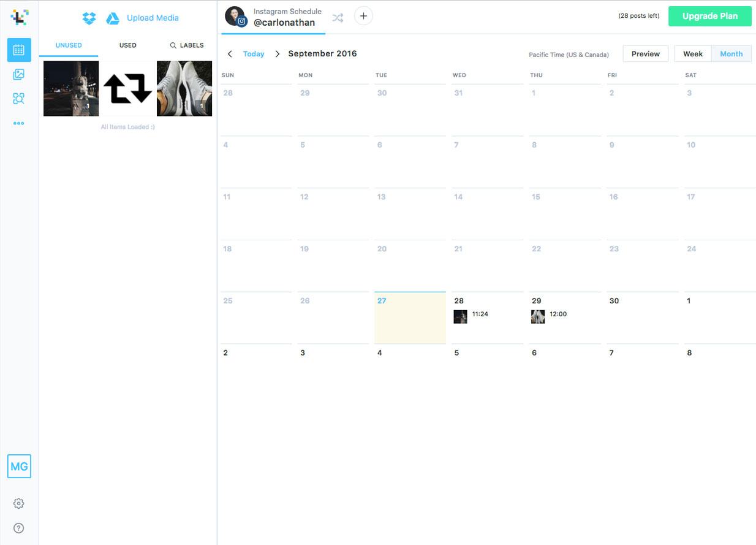
Task: Select the highlighted day 27 cell
Action: (x=410, y=318)
